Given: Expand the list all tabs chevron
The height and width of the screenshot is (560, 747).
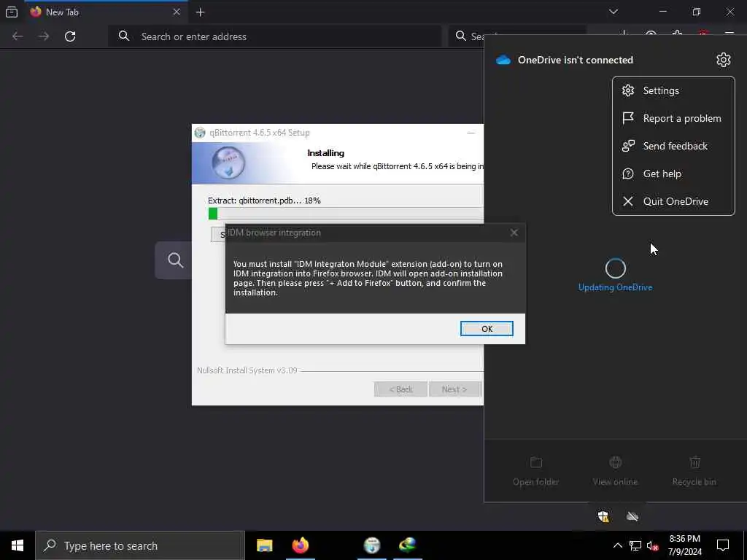Looking at the screenshot, I should point(613,12).
